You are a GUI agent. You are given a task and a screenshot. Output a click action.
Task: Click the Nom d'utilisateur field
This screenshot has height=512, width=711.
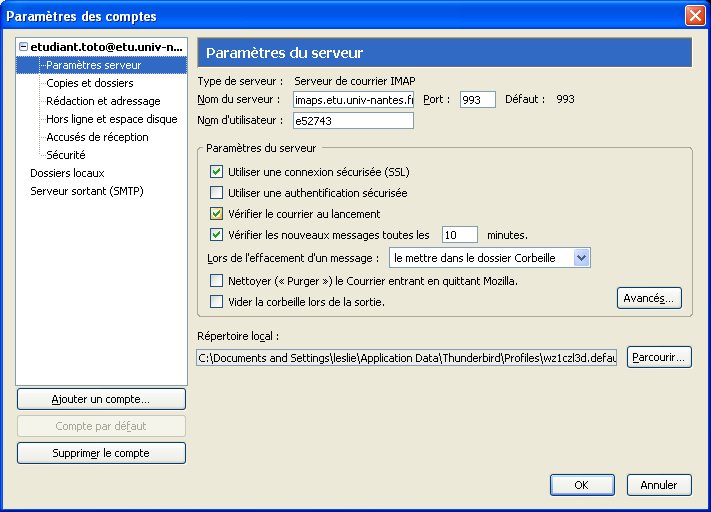click(x=353, y=121)
